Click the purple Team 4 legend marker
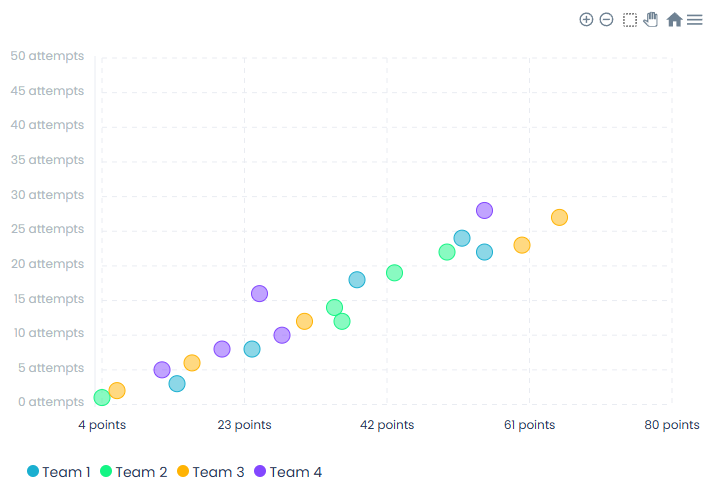 (260, 472)
